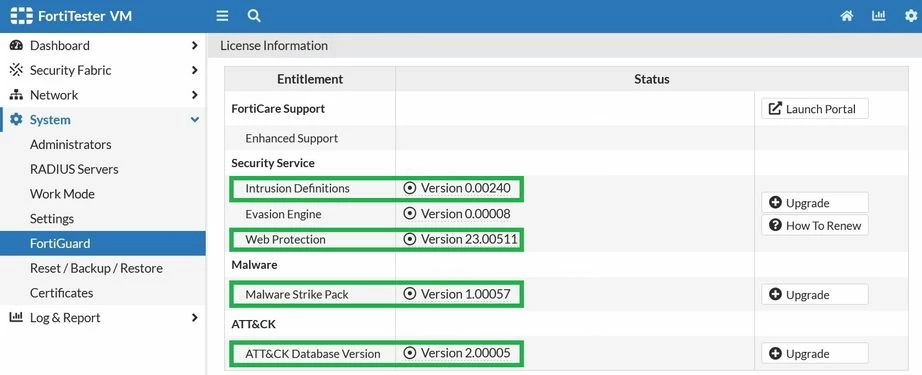Click the Security Fabric icon

(x=16, y=70)
